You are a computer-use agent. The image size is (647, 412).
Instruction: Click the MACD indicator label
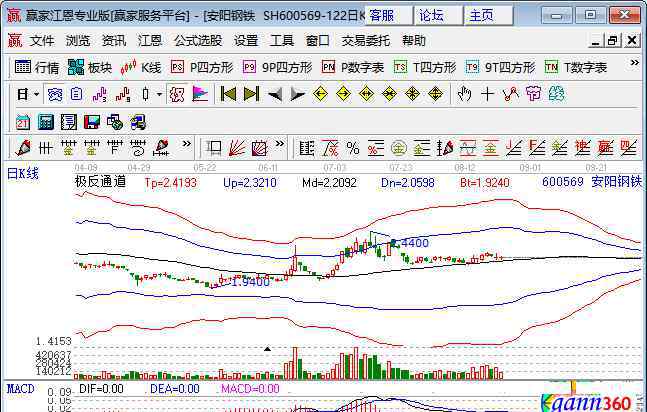coord(21,389)
